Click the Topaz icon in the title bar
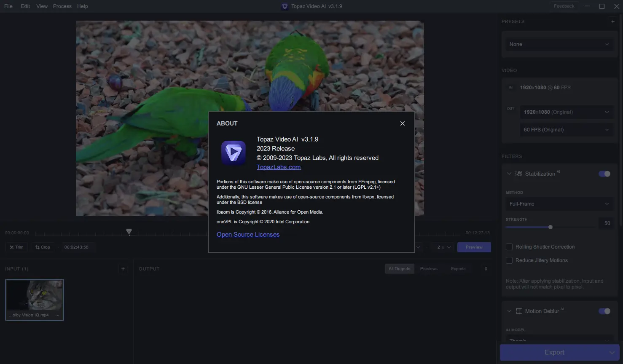 tap(285, 6)
